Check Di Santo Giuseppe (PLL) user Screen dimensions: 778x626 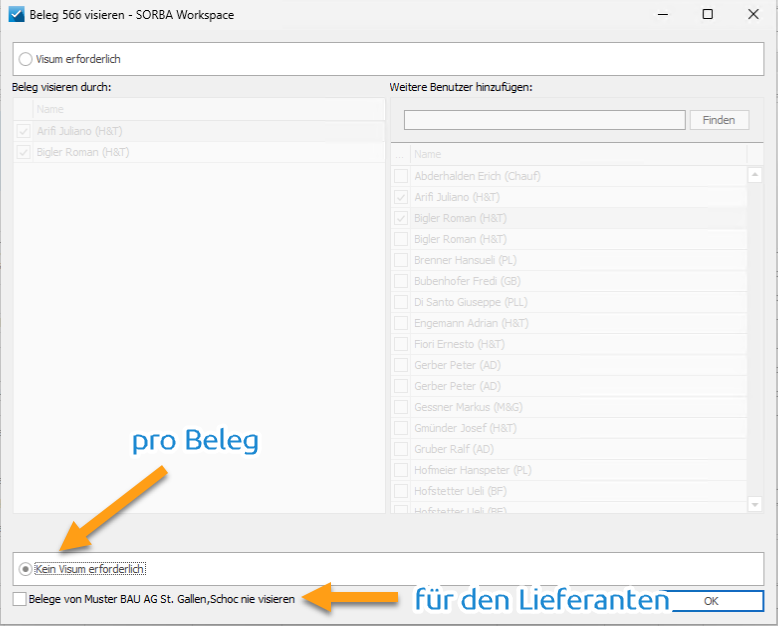pos(401,302)
